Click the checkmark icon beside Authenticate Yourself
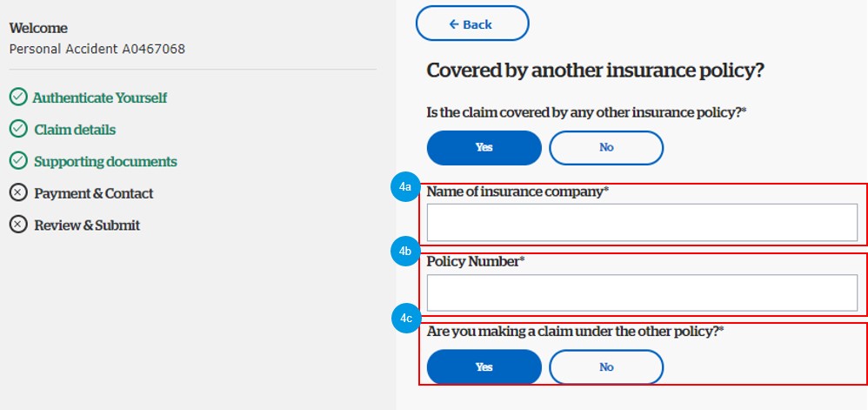The width and height of the screenshot is (868, 410). point(17,97)
